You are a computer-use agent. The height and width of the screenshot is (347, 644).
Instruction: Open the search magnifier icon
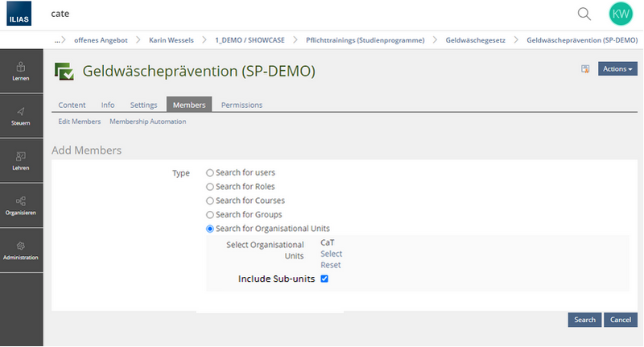pyautogui.click(x=584, y=14)
